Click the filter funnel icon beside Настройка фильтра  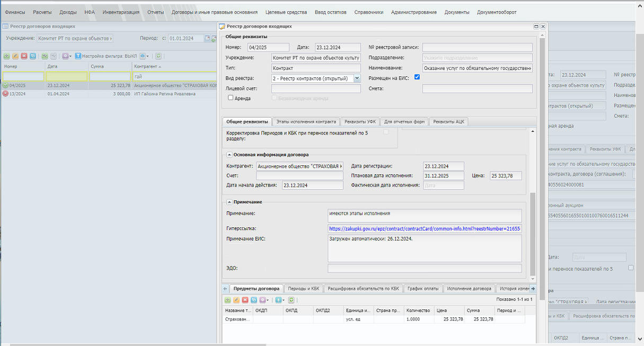(x=78, y=56)
